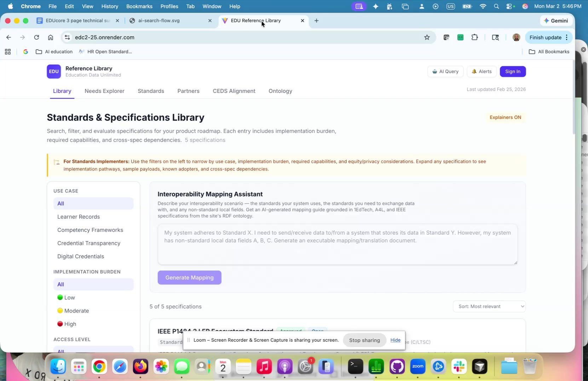Open Firefox in the Dock
Image resolution: width=588 pixels, height=381 pixels.
click(x=140, y=367)
